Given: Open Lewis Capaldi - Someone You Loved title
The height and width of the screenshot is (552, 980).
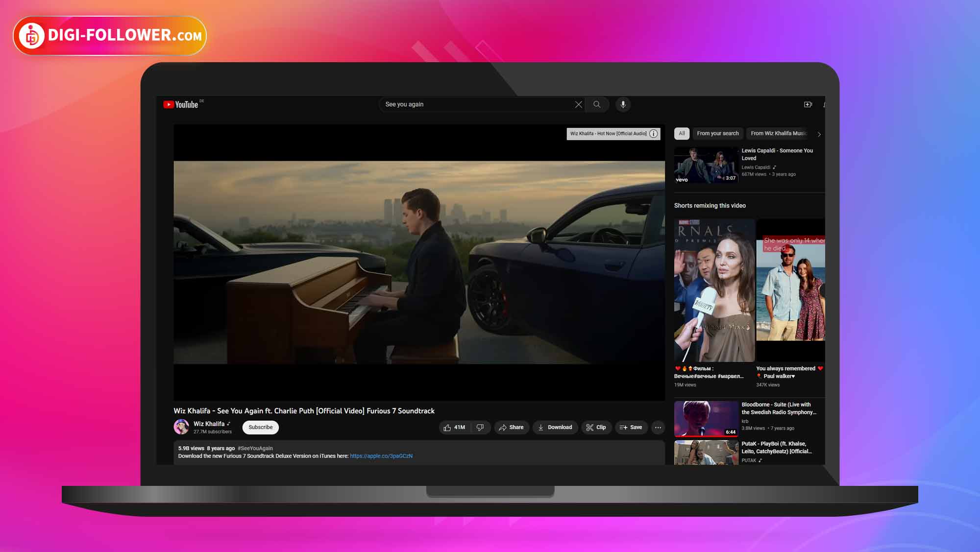Looking at the screenshot, I should [777, 155].
